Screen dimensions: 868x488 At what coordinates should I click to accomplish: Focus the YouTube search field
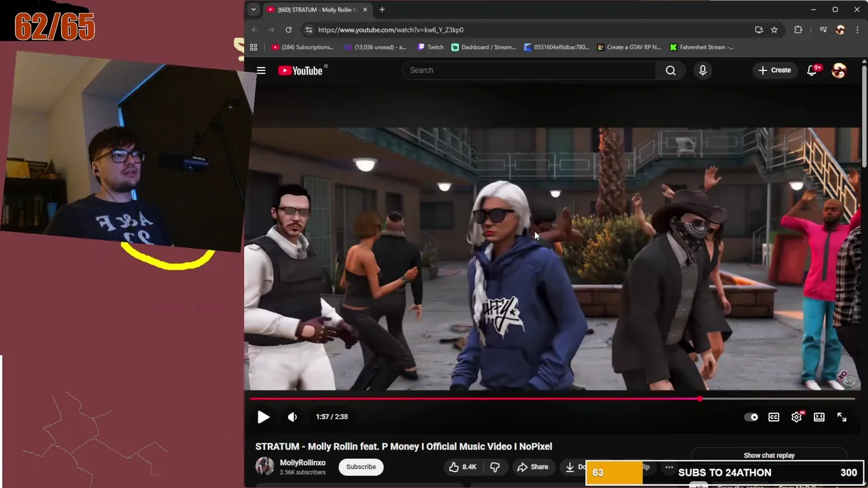click(529, 70)
